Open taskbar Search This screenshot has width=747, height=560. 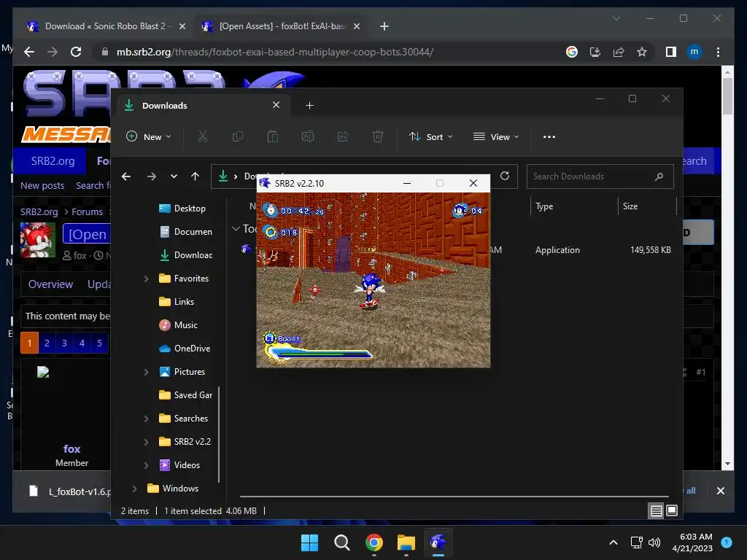coord(341,542)
